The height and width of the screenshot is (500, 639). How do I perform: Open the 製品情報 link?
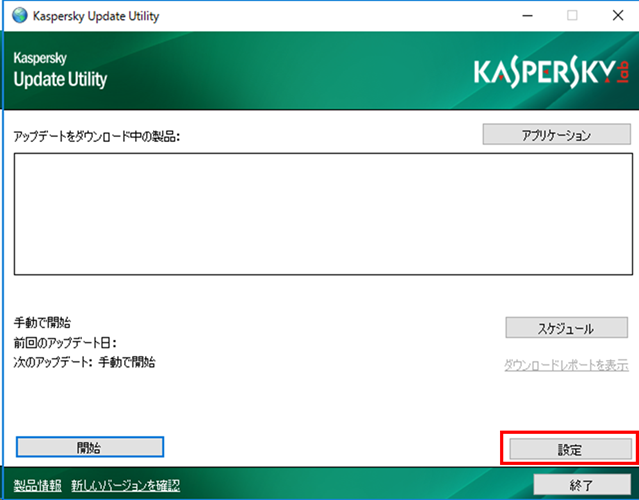[37, 485]
